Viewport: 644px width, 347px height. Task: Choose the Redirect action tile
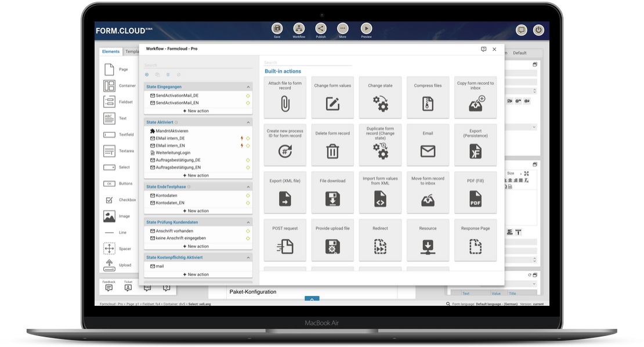(x=381, y=240)
